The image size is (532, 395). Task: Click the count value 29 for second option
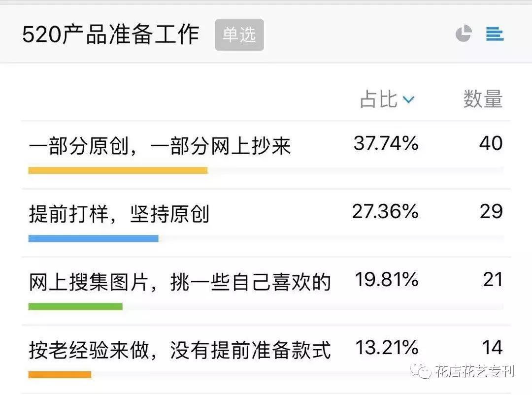[491, 212]
